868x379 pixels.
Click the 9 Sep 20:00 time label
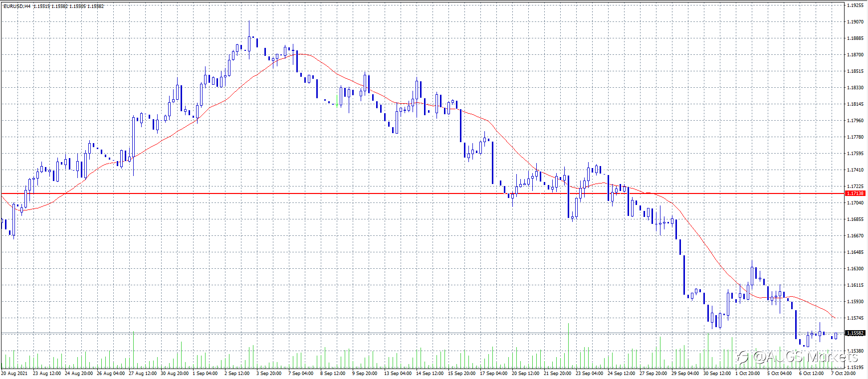[x=365, y=374]
